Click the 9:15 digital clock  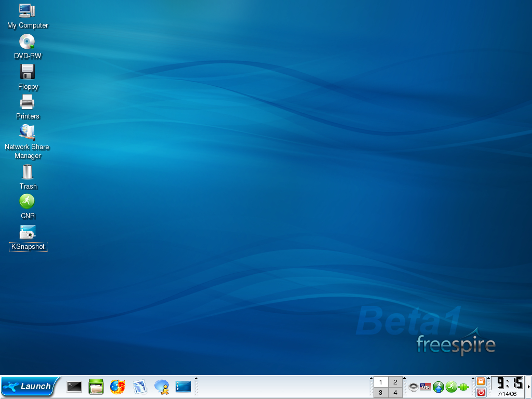(509, 383)
